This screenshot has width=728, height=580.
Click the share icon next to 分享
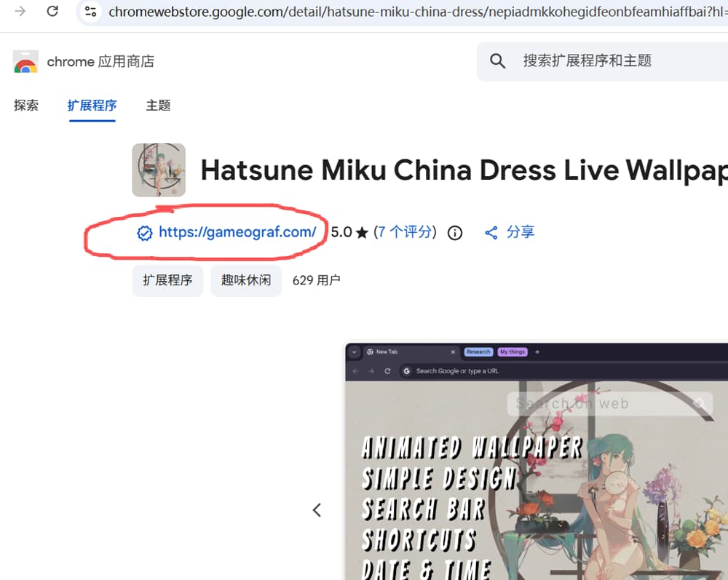tap(491, 232)
